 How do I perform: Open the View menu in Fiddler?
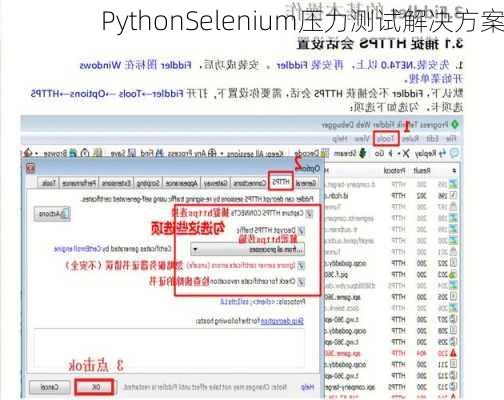click(x=361, y=139)
